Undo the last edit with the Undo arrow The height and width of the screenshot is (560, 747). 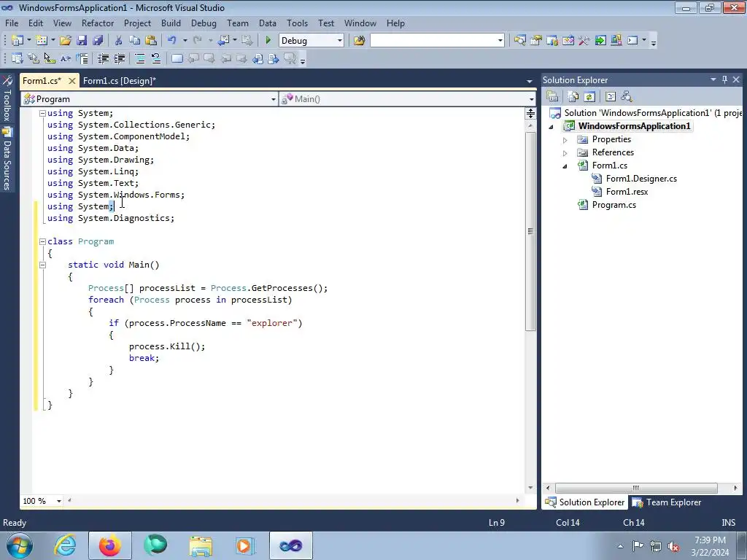click(172, 41)
